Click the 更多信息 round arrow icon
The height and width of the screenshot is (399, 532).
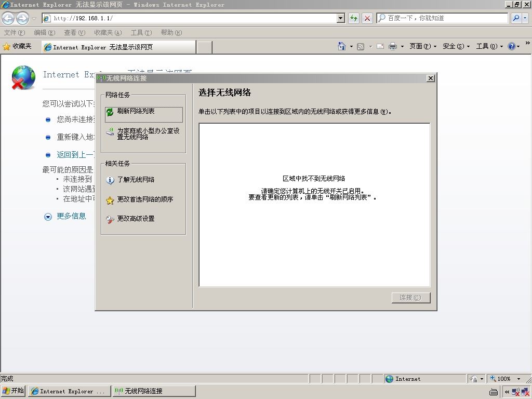point(48,217)
